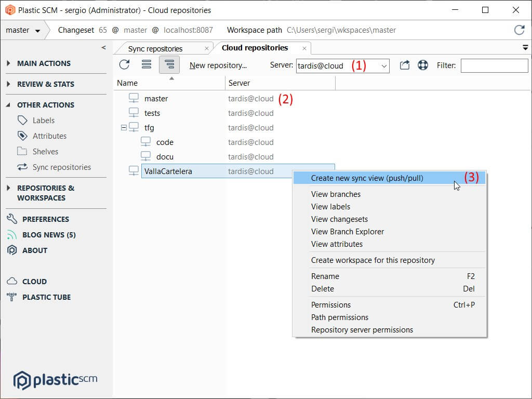
Task: Click the Plastic SCM logo at bottom left
Action: pyautogui.click(x=55, y=380)
